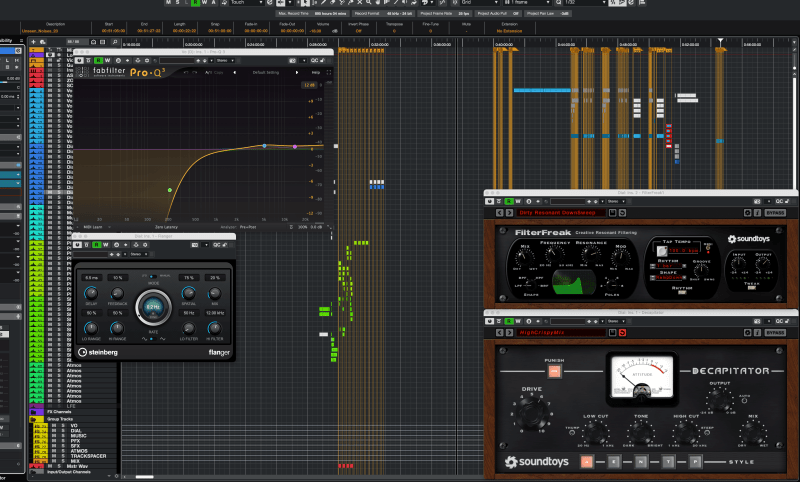The image size is (800, 482).
Task: Open Zero Latency processing mode selector
Action: click(x=166, y=227)
